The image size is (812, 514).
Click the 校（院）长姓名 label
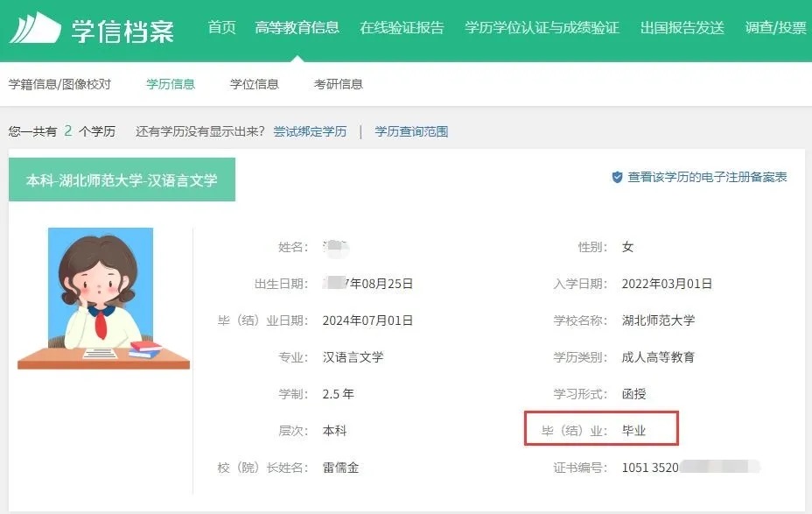tap(263, 468)
